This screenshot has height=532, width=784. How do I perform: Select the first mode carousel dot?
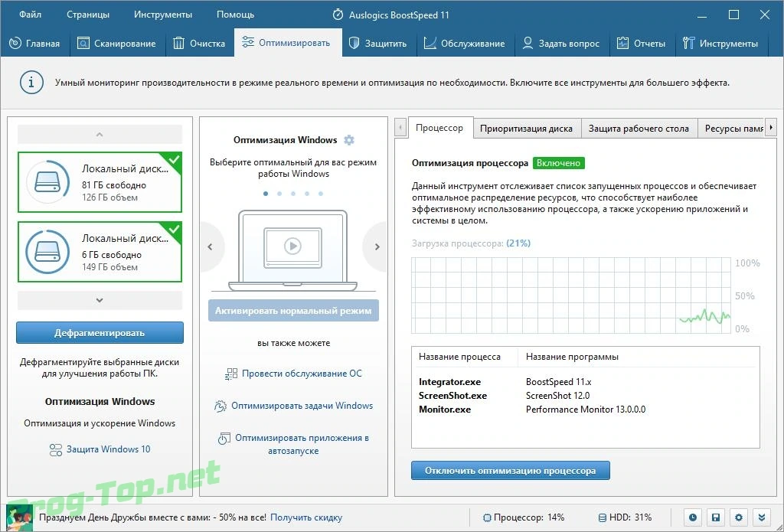pos(266,194)
